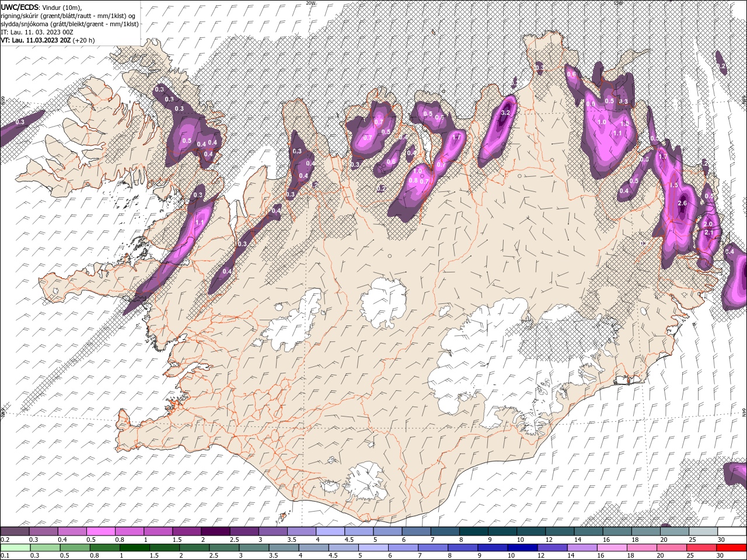This screenshot has height=560, width=747.
Task: Pick purple-row swatch between 0.4 and 0.5
Action: coord(72,531)
